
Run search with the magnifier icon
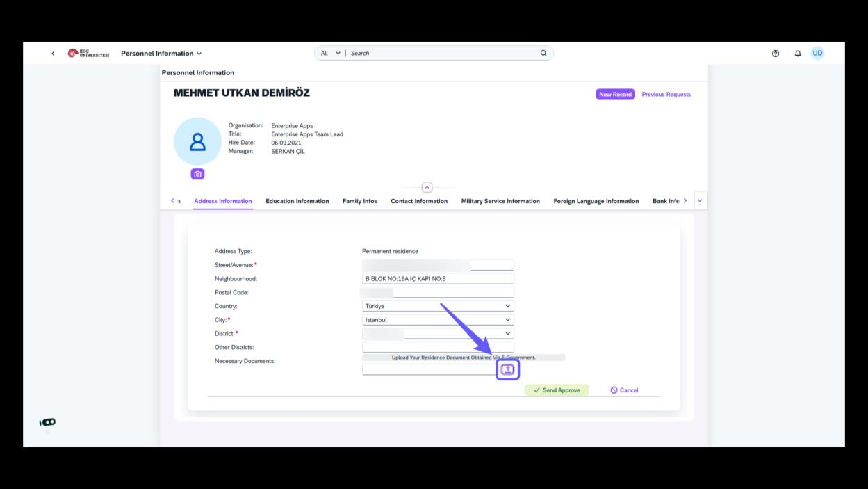coord(543,53)
